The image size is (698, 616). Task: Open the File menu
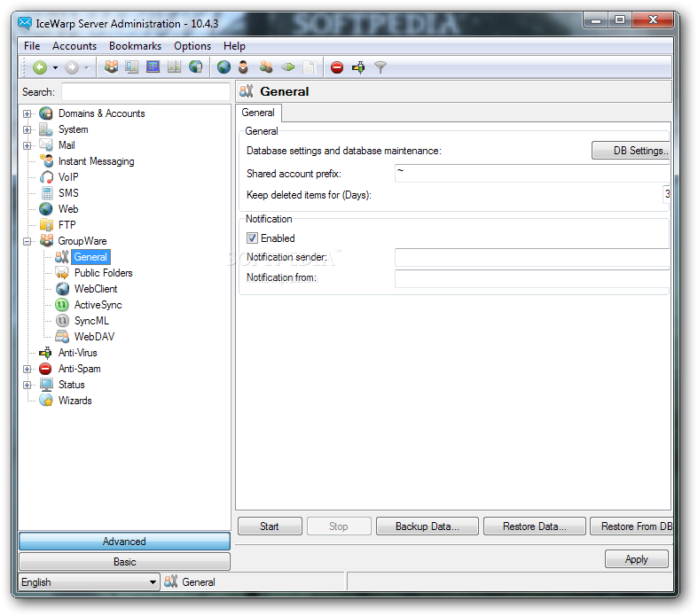click(x=32, y=46)
